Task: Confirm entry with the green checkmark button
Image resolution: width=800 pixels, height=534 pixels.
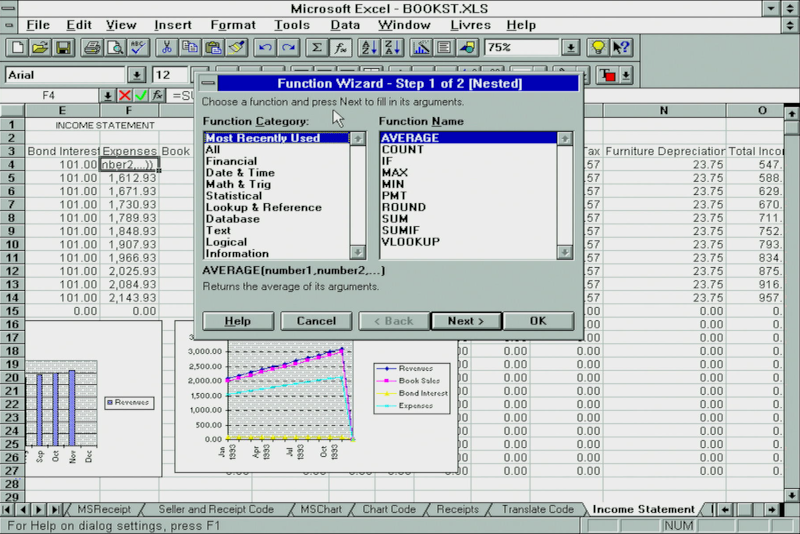Action: [141, 95]
